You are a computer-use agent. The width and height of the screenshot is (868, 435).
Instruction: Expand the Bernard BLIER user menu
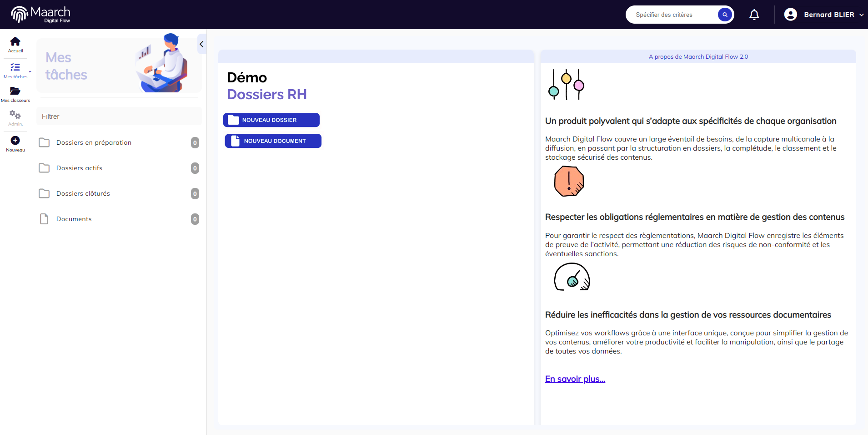pos(861,15)
